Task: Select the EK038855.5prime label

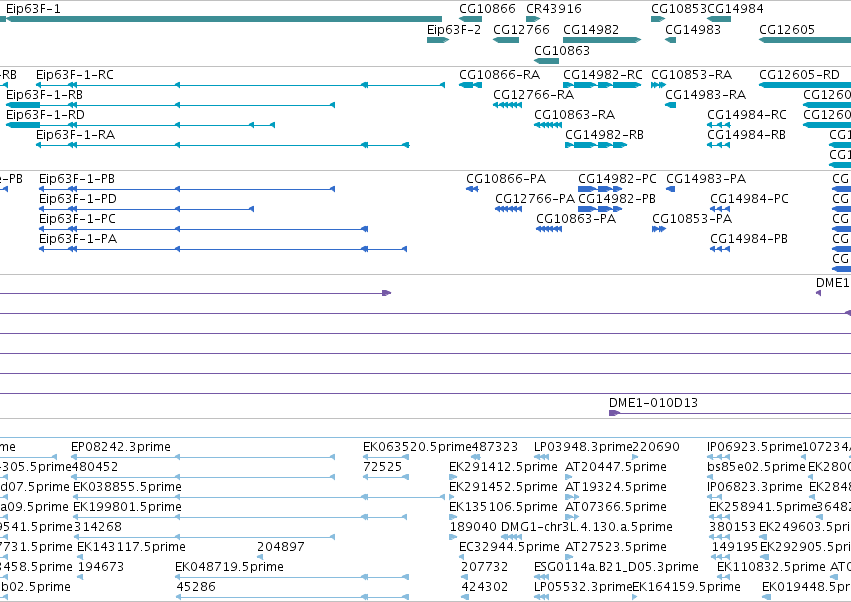Action: [128, 487]
